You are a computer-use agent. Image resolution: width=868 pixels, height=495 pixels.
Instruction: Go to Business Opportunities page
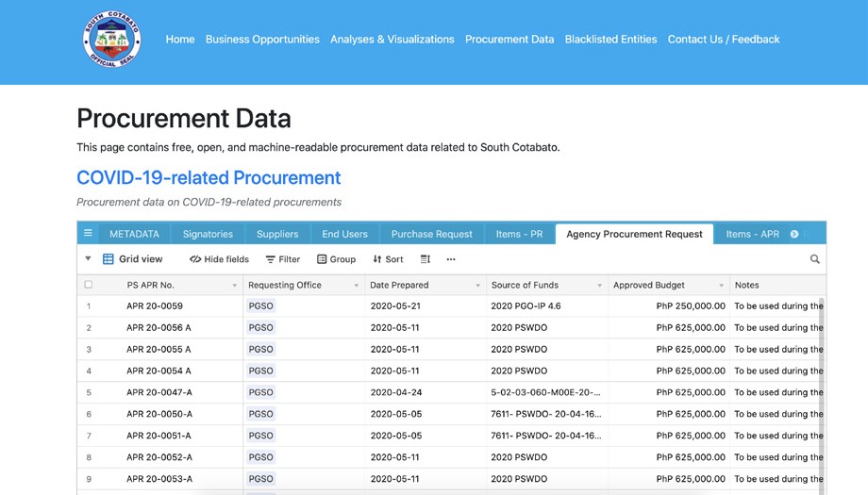[262, 40]
